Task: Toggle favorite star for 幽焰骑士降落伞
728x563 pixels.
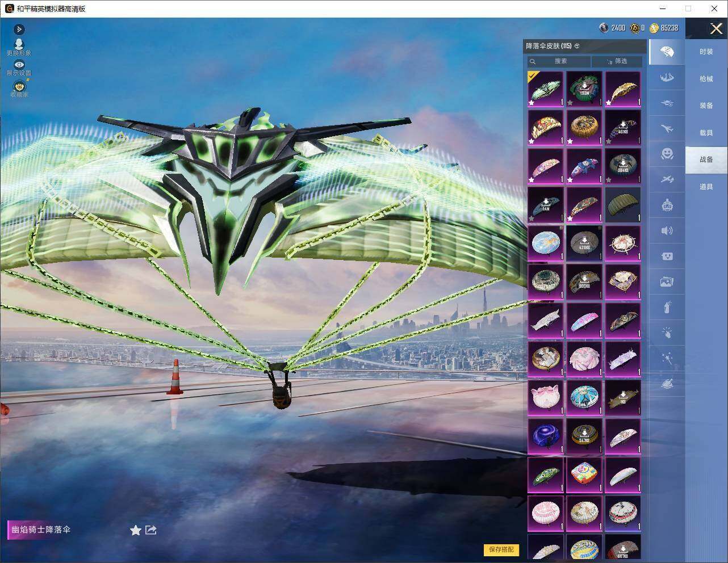Action: (x=135, y=530)
